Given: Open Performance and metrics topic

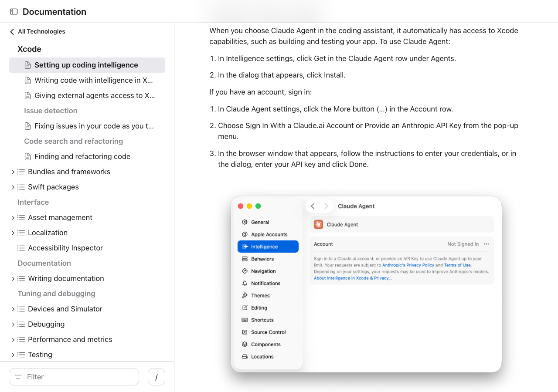Looking at the screenshot, I should (70, 339).
